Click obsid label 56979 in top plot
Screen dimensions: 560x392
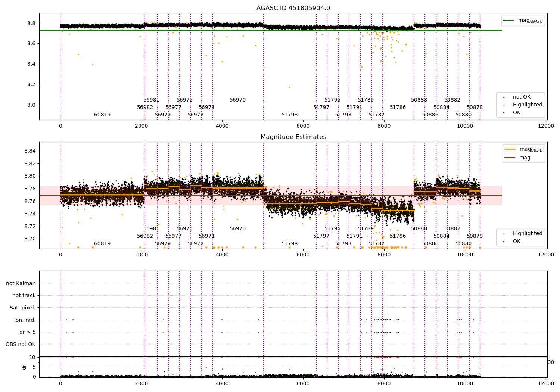pyautogui.click(x=162, y=115)
